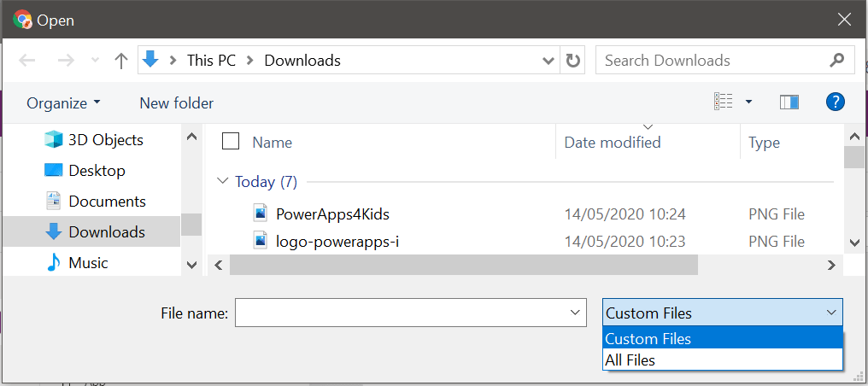Create a New folder
868x386 pixels.
tap(176, 102)
